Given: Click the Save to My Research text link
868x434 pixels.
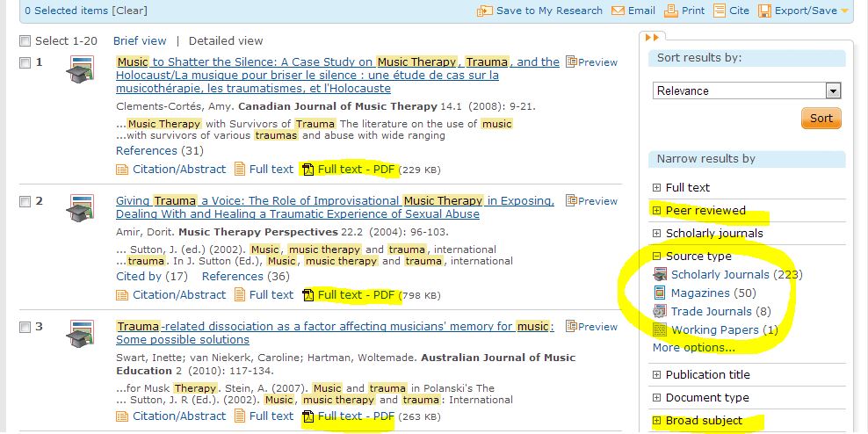Looking at the screenshot, I should tap(549, 11).
